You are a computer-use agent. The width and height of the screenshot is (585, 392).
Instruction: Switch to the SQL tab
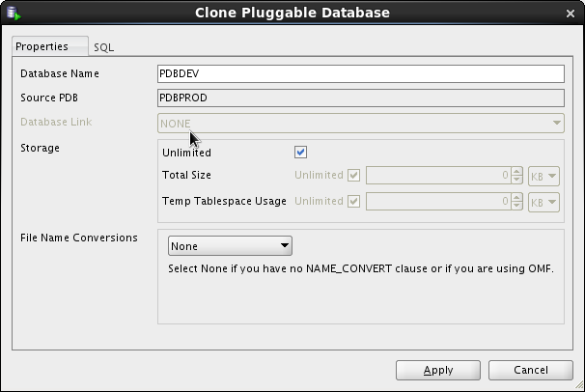click(x=104, y=47)
